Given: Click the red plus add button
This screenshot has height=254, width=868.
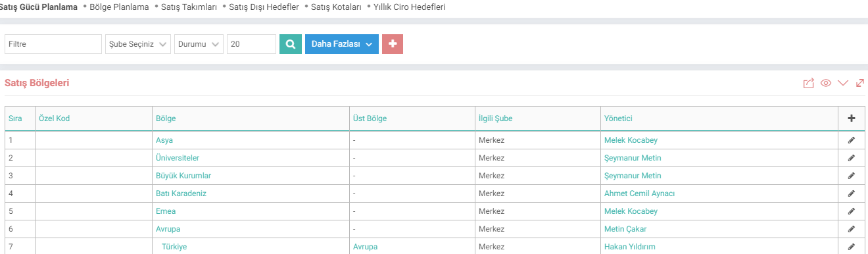Looking at the screenshot, I should pyautogui.click(x=393, y=44).
